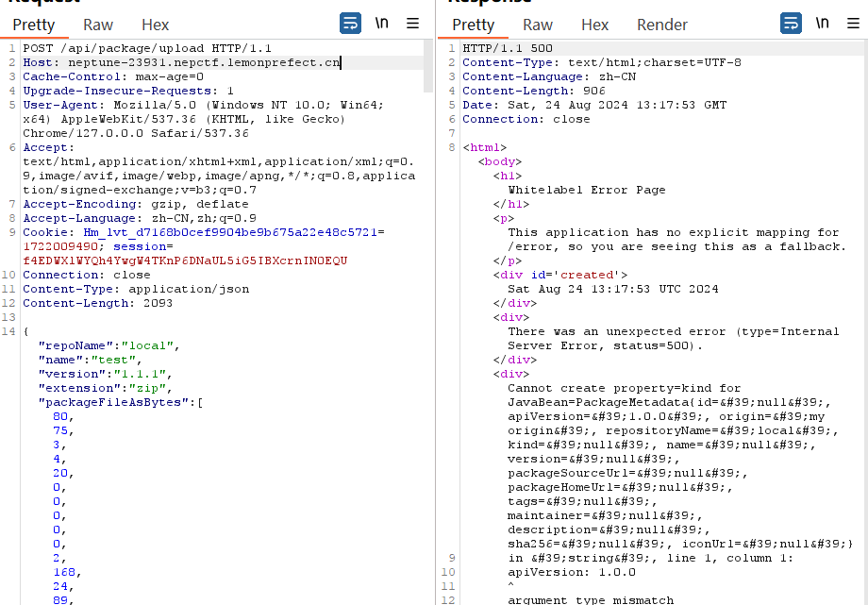Open the Response panel options menu
Viewport: 868px width, 605px height.
click(853, 24)
